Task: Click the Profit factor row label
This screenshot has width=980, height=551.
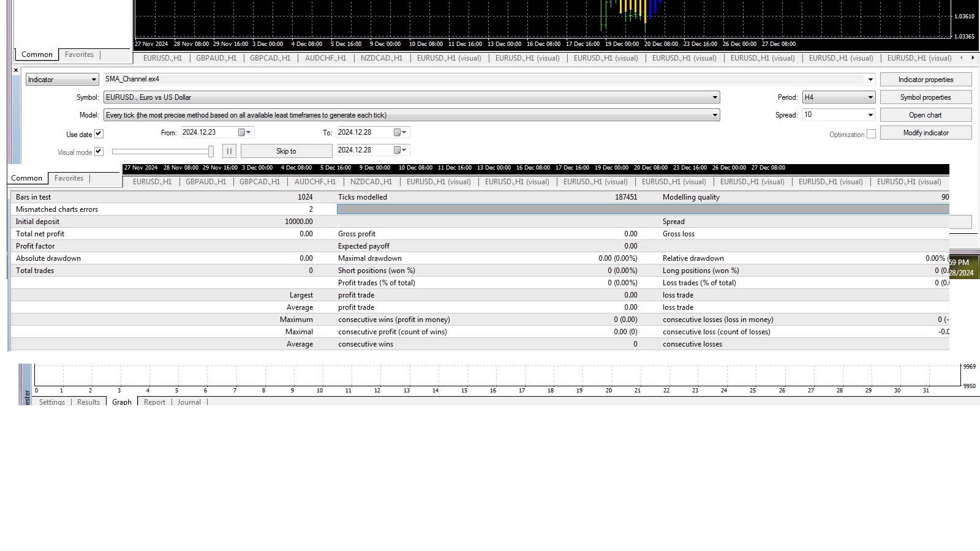Action: tap(36, 246)
